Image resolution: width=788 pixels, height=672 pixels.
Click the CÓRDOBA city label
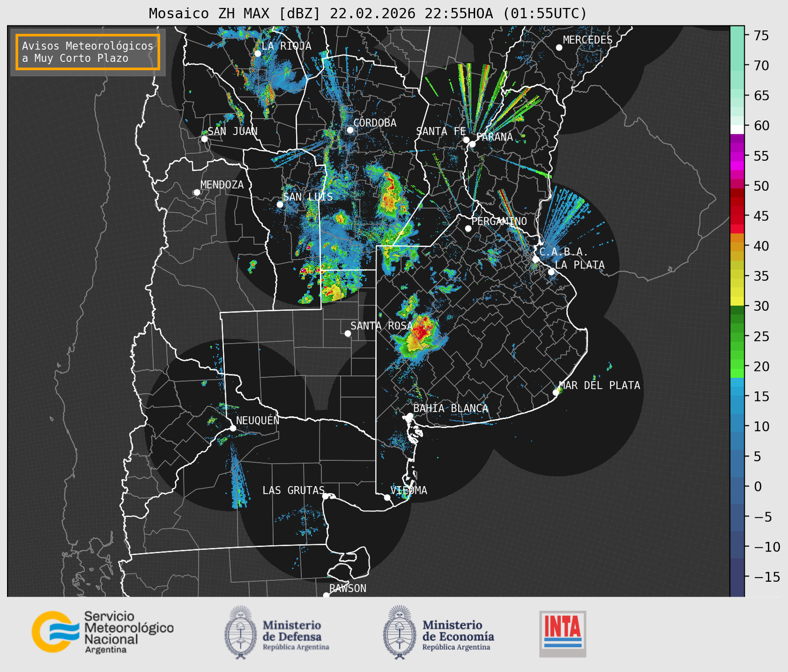[x=375, y=123]
